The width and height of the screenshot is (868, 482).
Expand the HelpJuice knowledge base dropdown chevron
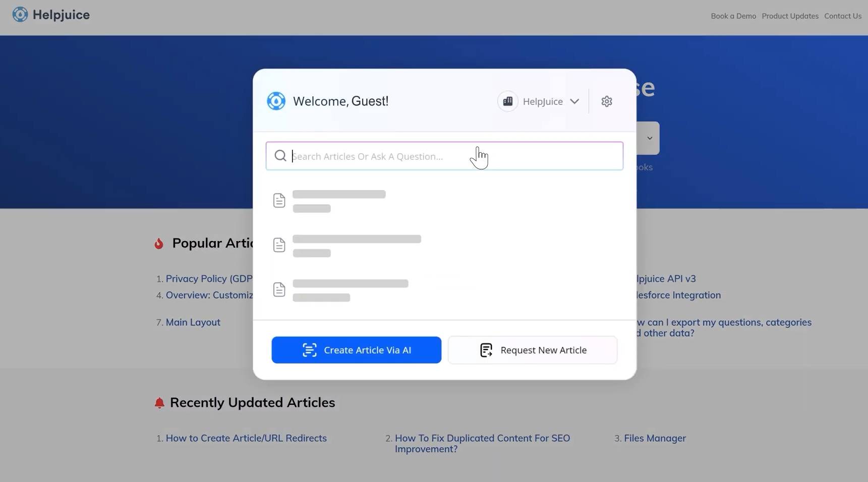tap(574, 101)
